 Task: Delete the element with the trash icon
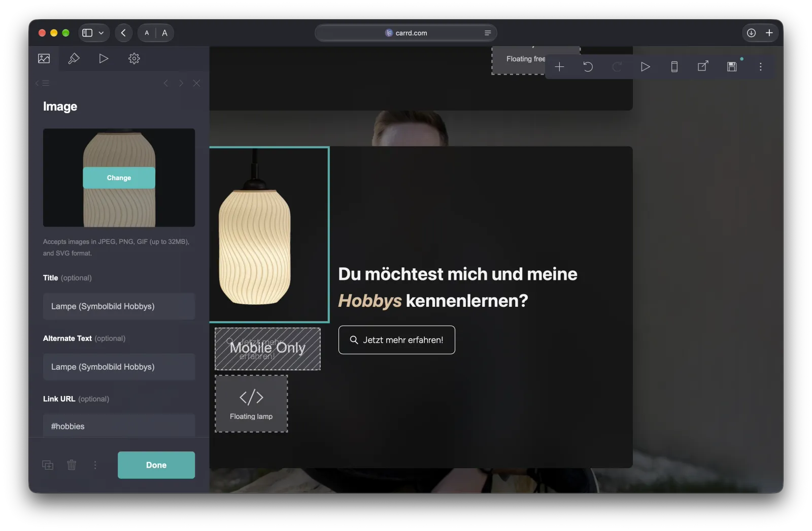coord(72,465)
